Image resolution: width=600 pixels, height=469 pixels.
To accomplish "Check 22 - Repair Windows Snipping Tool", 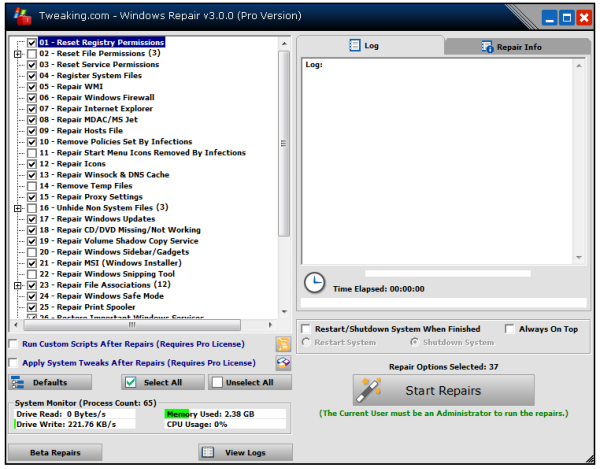I will (x=32, y=274).
